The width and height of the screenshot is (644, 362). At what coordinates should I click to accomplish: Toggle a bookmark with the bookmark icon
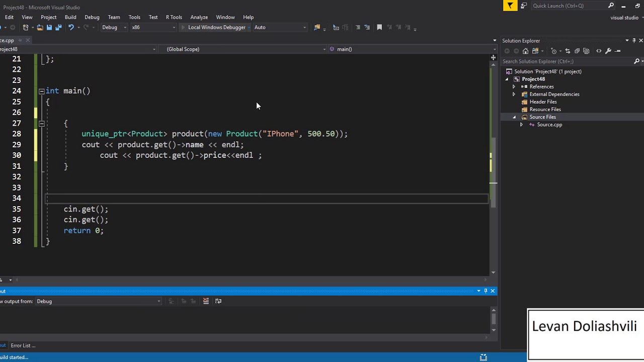(379, 27)
